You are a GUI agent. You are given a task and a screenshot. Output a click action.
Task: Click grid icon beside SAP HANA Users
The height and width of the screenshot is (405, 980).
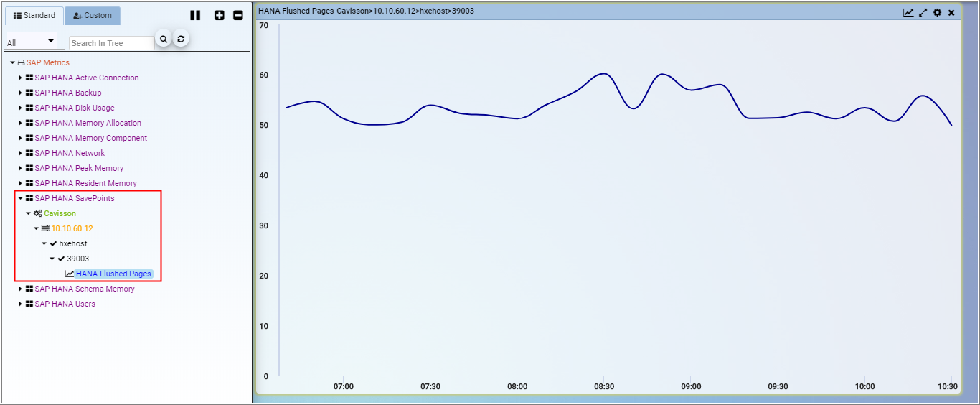pos(29,304)
